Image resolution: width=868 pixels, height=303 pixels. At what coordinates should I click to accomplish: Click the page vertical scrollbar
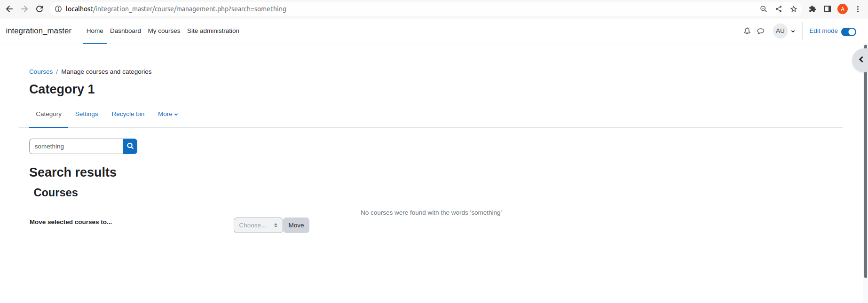pyautogui.click(x=865, y=162)
